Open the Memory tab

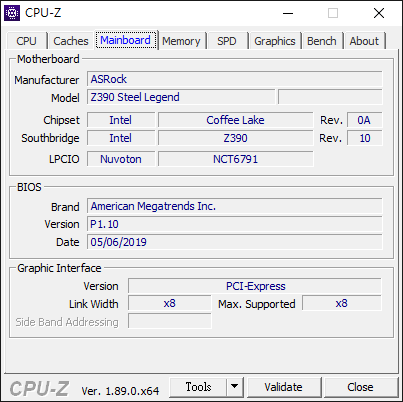pos(181,41)
